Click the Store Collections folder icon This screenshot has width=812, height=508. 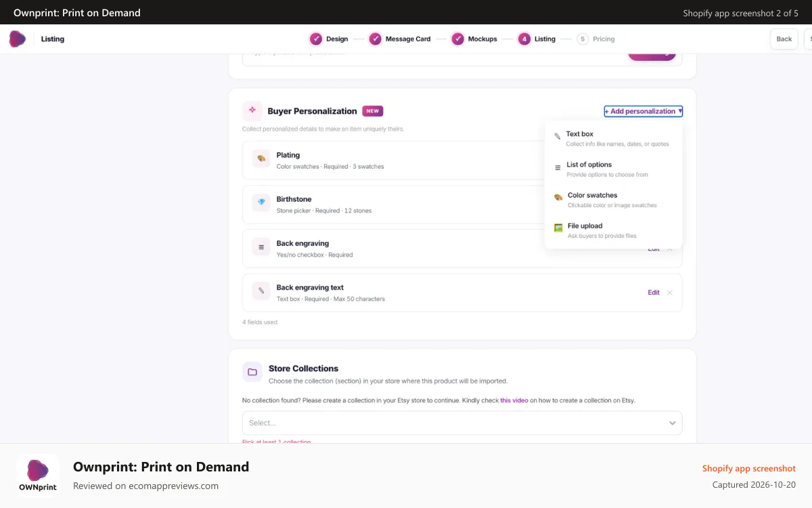click(x=252, y=372)
